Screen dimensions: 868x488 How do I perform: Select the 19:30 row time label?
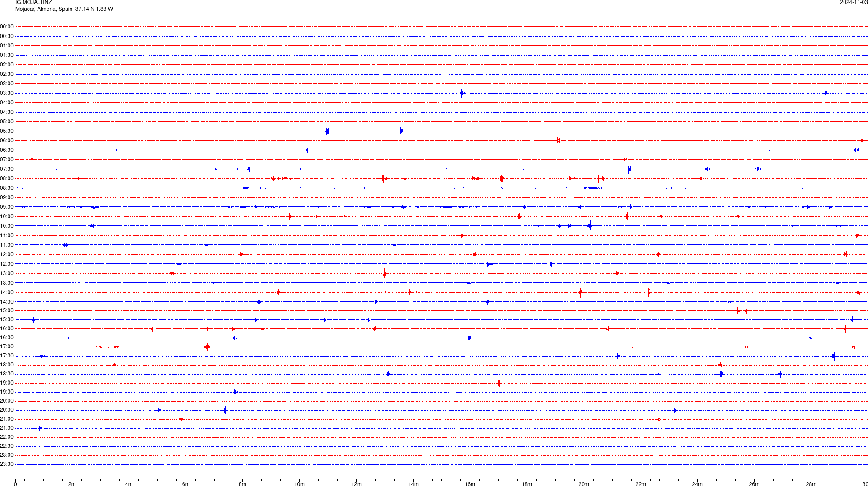pyautogui.click(x=7, y=392)
